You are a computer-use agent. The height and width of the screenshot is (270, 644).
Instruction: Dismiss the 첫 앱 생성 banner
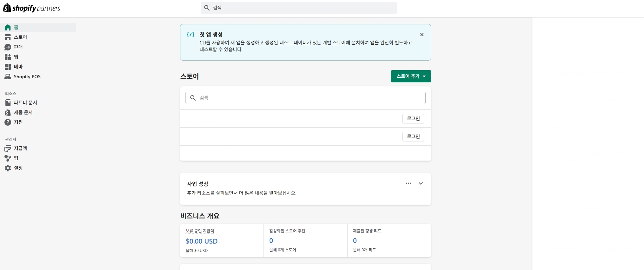pyautogui.click(x=422, y=35)
